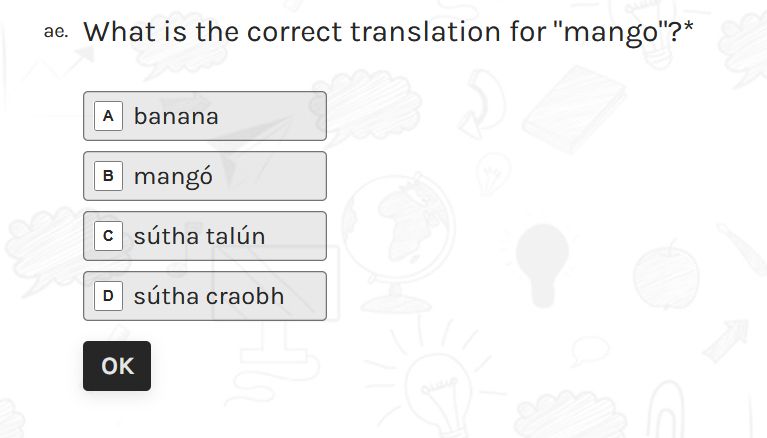Click the solid lightbulb doodle in background
Screen dimensions: 767x438
tap(542, 264)
